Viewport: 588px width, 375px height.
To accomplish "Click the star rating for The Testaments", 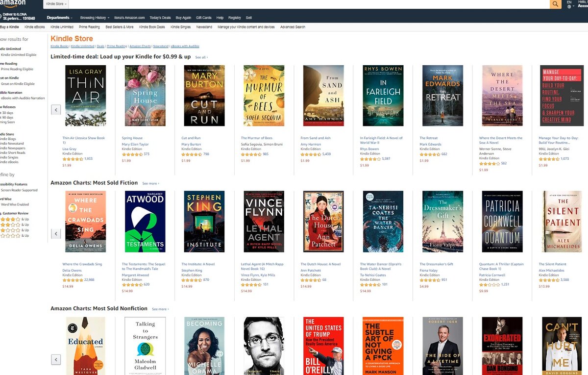I will pyautogui.click(x=132, y=285).
